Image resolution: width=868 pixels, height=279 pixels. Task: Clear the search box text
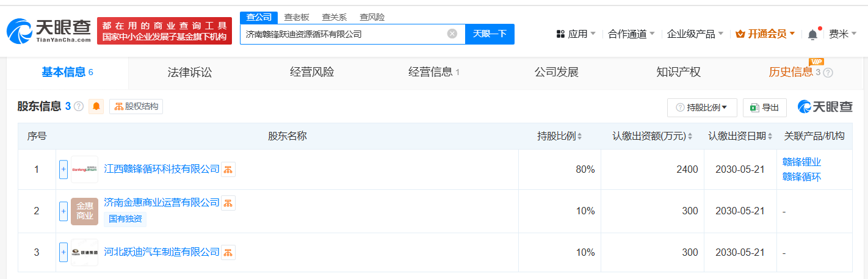click(x=452, y=34)
